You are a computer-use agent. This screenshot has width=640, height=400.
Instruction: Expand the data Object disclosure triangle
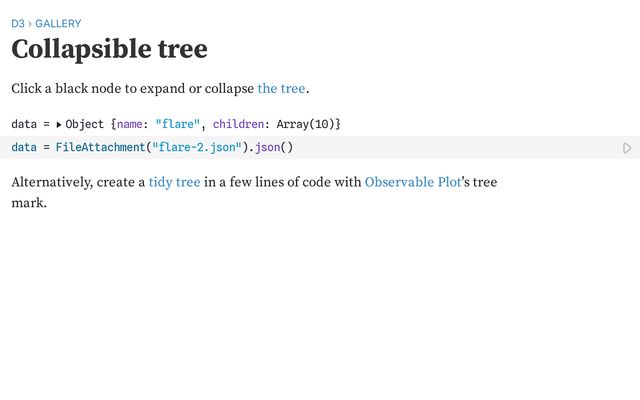[59, 125]
